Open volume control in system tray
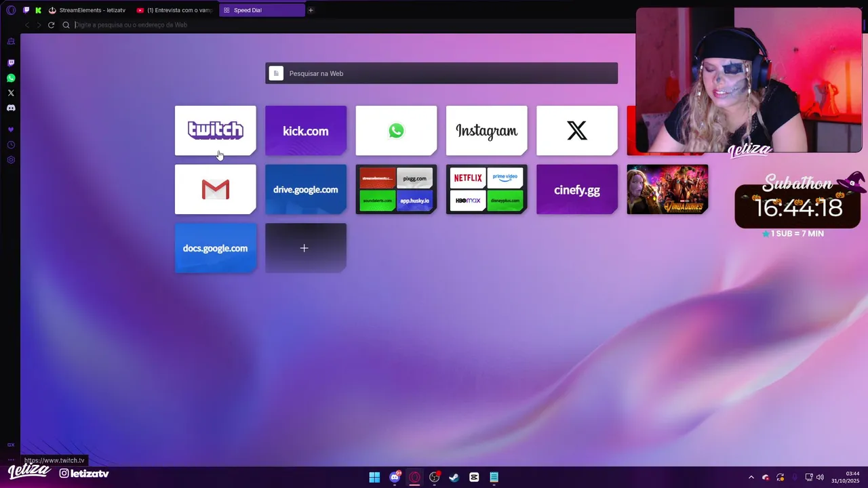 [x=820, y=477]
